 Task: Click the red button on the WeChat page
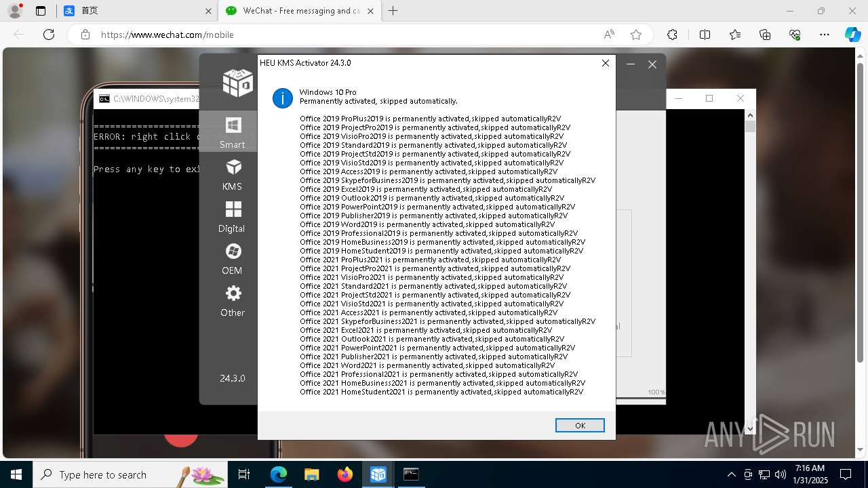pyautogui.click(x=181, y=439)
